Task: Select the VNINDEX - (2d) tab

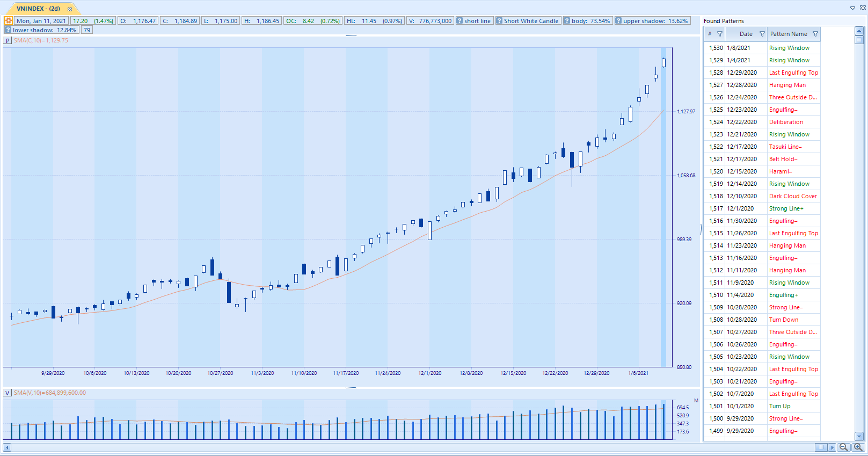Action: [38, 9]
